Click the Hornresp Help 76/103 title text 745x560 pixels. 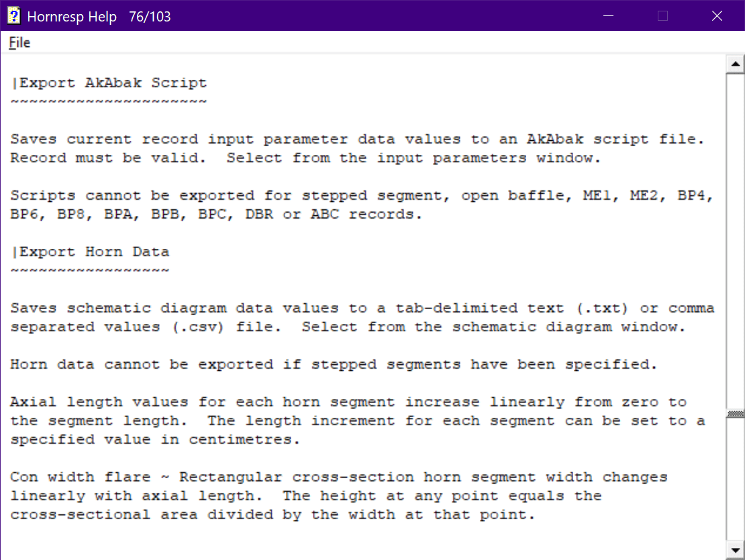coord(99,17)
